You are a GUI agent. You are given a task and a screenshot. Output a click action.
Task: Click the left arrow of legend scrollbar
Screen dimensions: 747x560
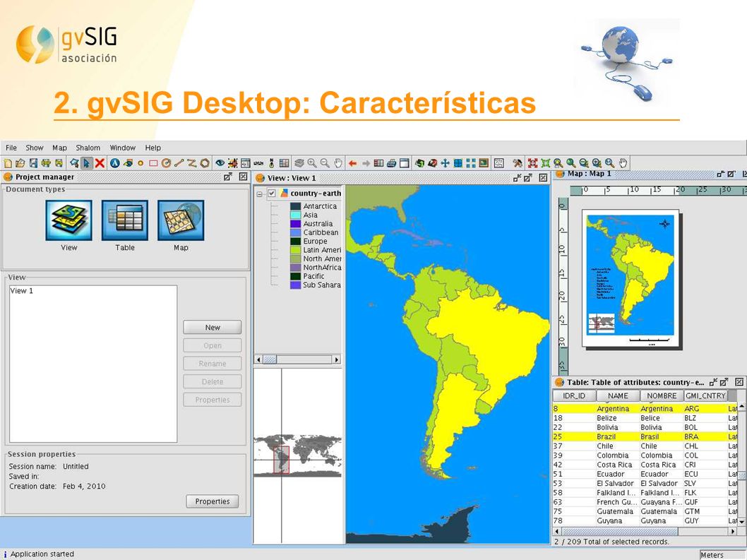tap(258, 360)
